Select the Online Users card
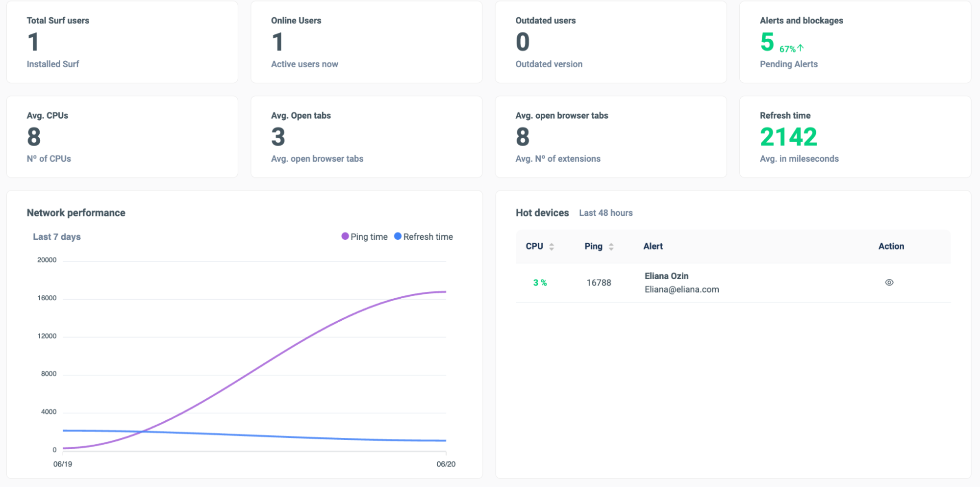The height and width of the screenshot is (487, 980). (x=366, y=42)
